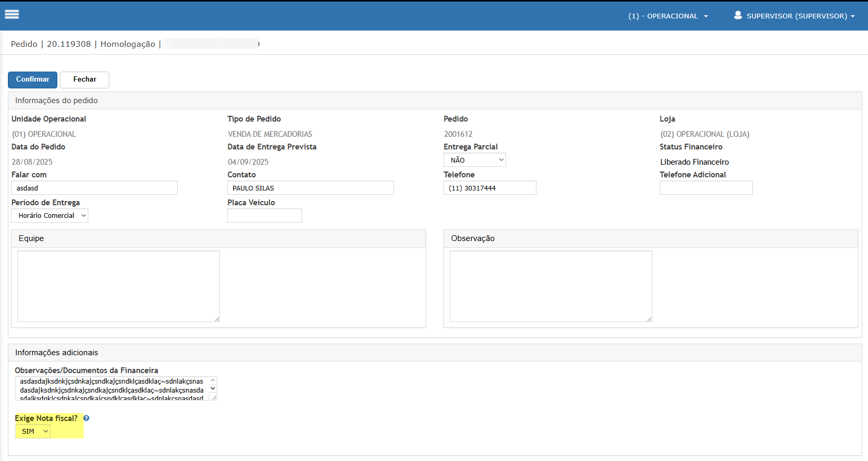Open the hamburger menu icon
Image resolution: width=868 pixels, height=461 pixels.
pos(12,14)
